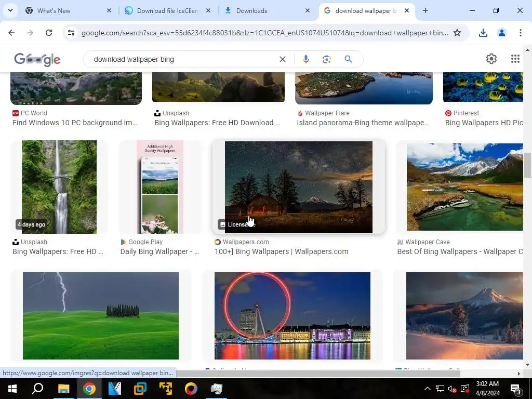The width and height of the screenshot is (532, 399).
Task: Reload the current page
Action: [49, 33]
